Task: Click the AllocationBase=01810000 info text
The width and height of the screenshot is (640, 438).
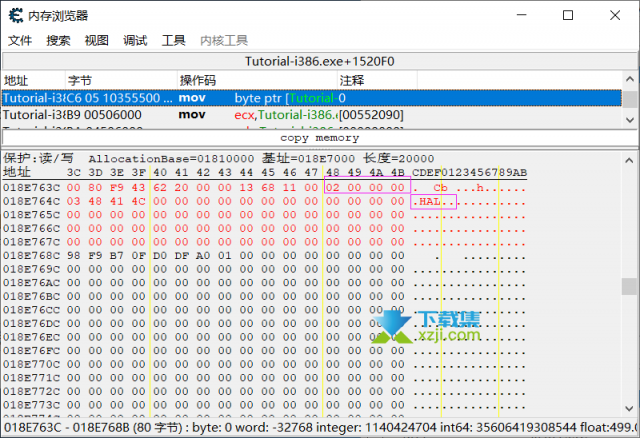Action: 171,158
